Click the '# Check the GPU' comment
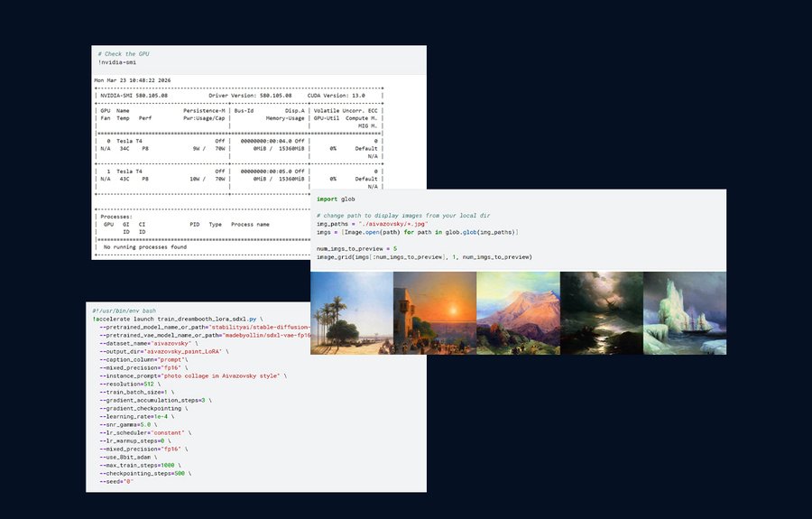Viewport: 812px width, 519px height. [124, 54]
